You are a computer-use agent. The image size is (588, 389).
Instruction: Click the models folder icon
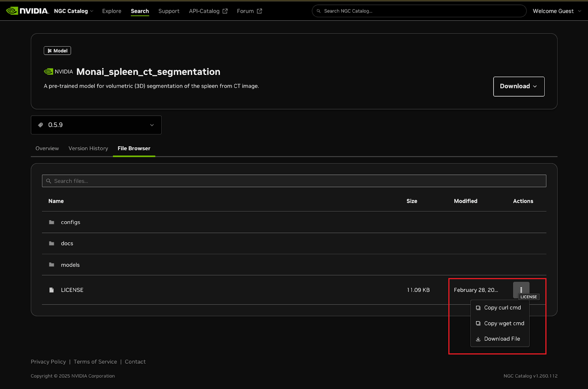tap(51, 264)
